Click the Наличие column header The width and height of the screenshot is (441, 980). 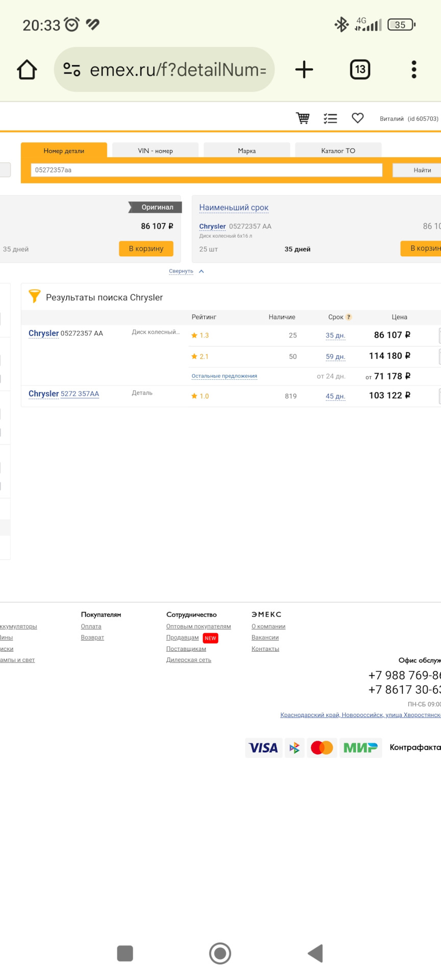pos(282,317)
